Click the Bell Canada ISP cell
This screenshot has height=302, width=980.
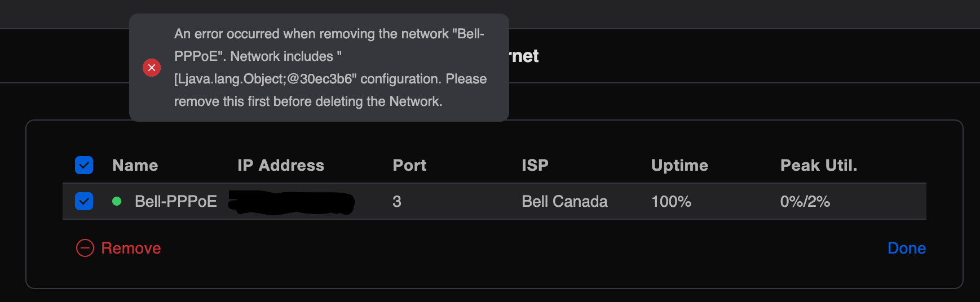(564, 201)
